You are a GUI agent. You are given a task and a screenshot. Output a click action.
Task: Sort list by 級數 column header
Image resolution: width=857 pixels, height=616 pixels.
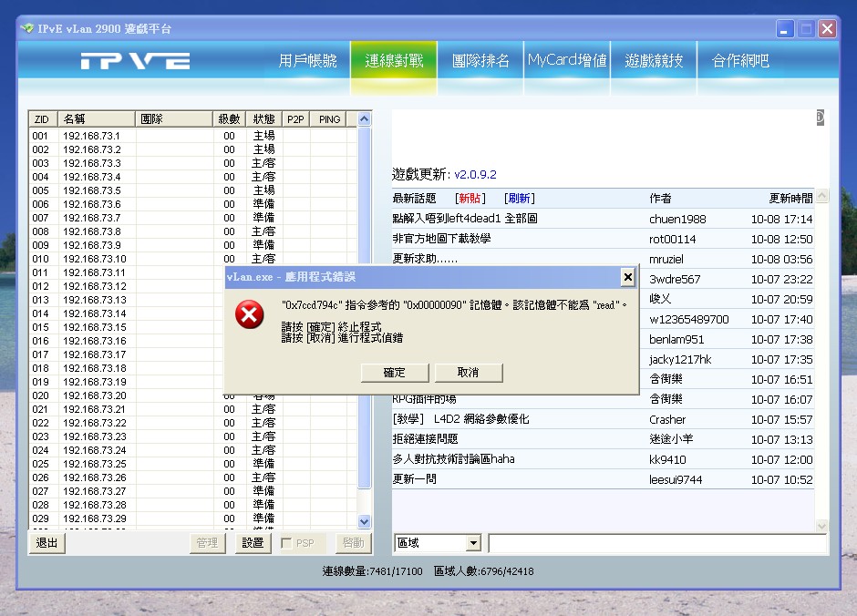tap(229, 119)
